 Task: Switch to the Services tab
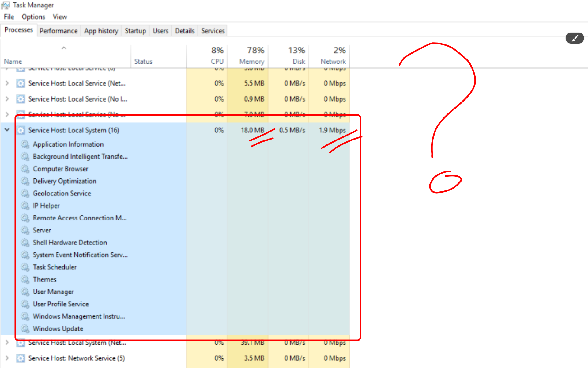[x=213, y=31]
